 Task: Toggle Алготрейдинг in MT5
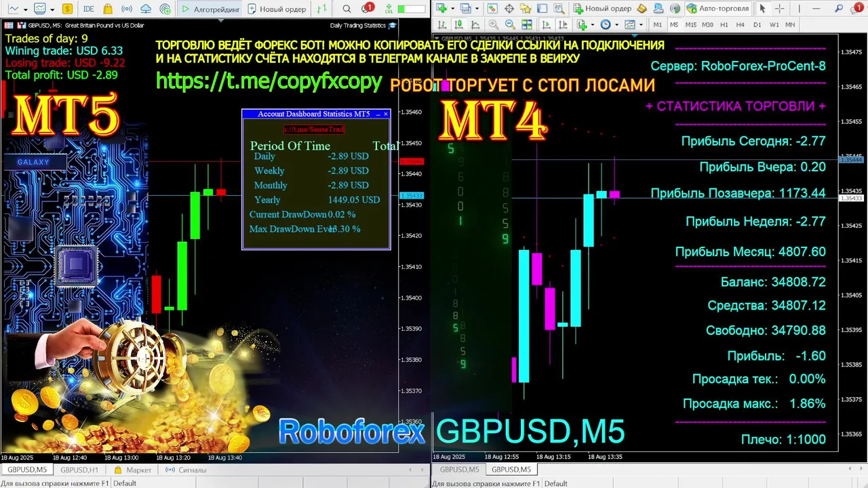coord(210,9)
